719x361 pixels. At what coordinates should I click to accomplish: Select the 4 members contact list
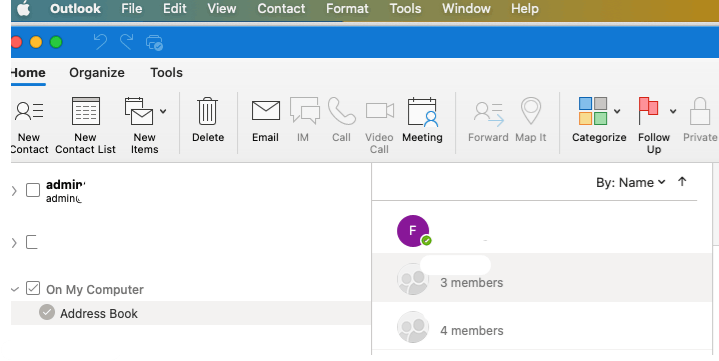pyautogui.click(x=542, y=327)
